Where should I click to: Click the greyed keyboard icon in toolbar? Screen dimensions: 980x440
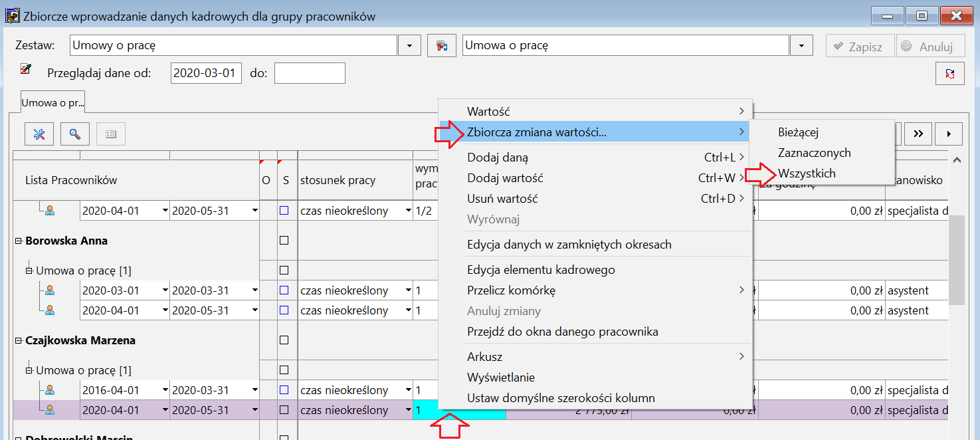coord(111,134)
